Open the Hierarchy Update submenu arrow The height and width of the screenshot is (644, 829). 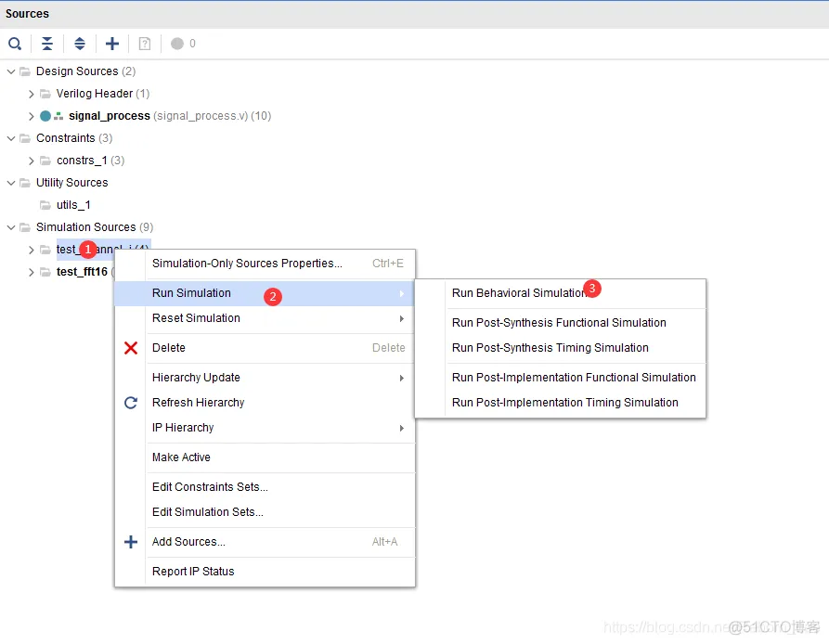coord(402,378)
